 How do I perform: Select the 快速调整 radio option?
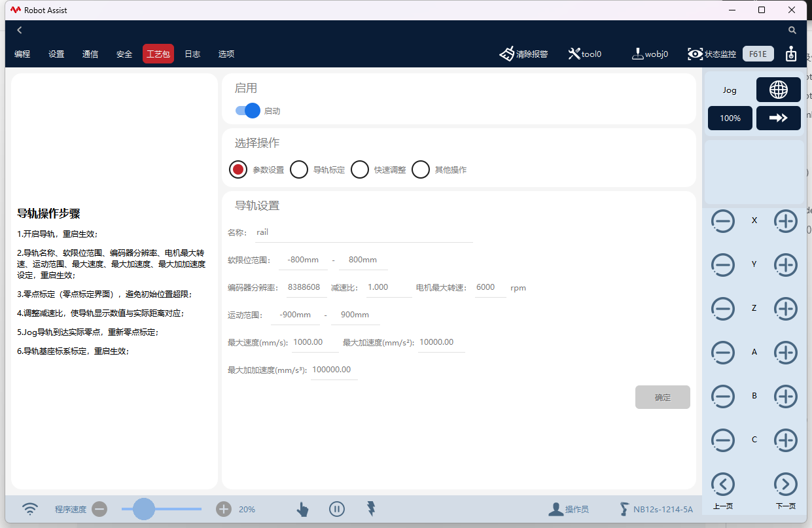(360, 169)
